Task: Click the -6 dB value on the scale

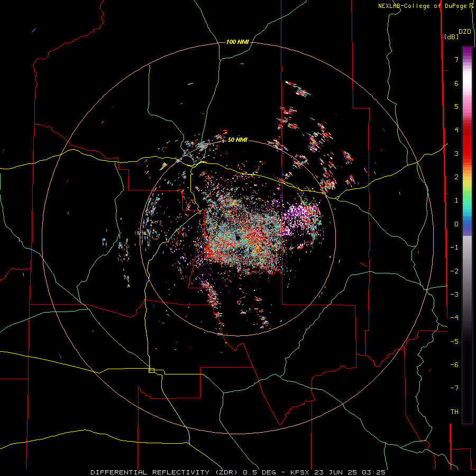Action: click(454, 365)
